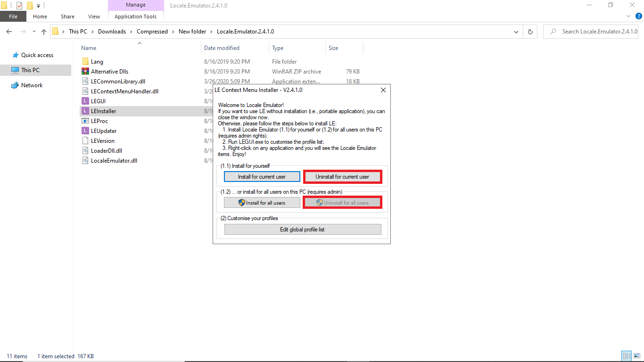Screen dimensions: 644x362
Task: Click the purple LEGUI application icon
Action: coord(85,101)
